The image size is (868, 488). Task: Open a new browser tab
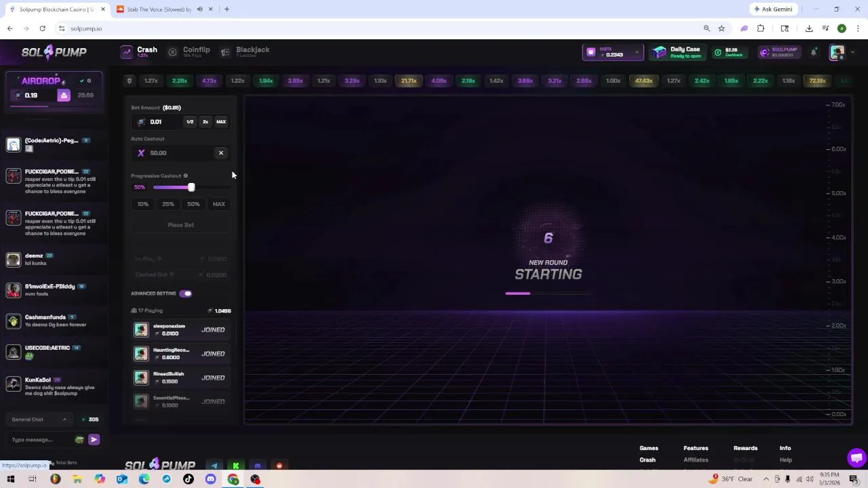point(226,9)
